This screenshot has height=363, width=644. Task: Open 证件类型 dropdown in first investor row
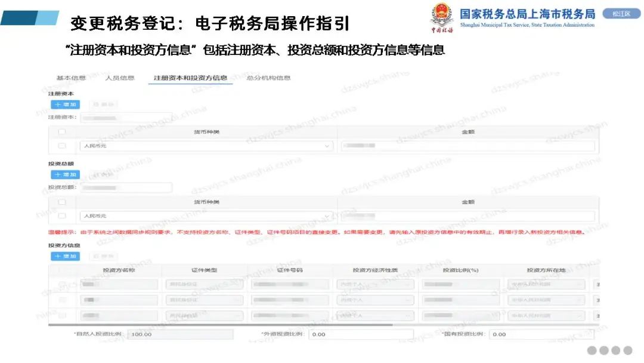(x=205, y=284)
